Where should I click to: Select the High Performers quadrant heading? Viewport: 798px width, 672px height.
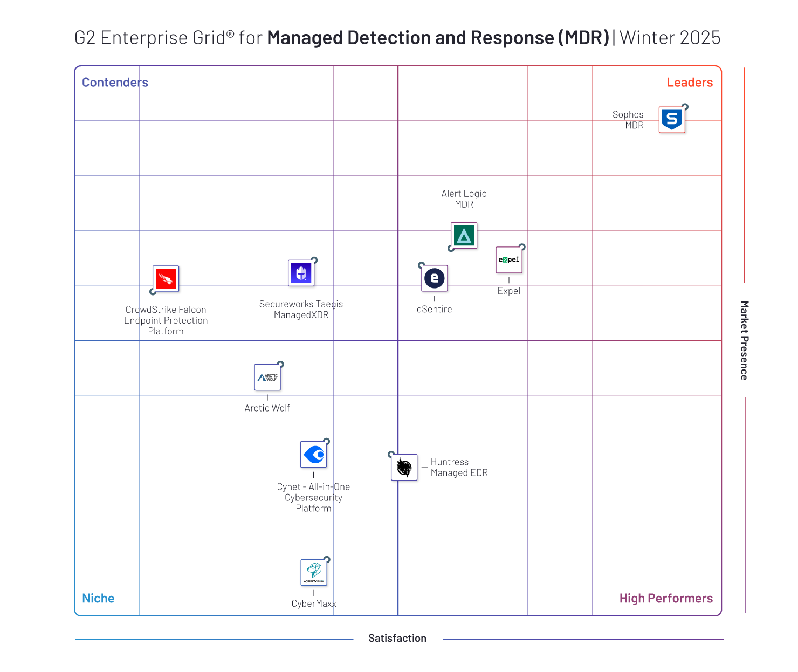(x=666, y=599)
